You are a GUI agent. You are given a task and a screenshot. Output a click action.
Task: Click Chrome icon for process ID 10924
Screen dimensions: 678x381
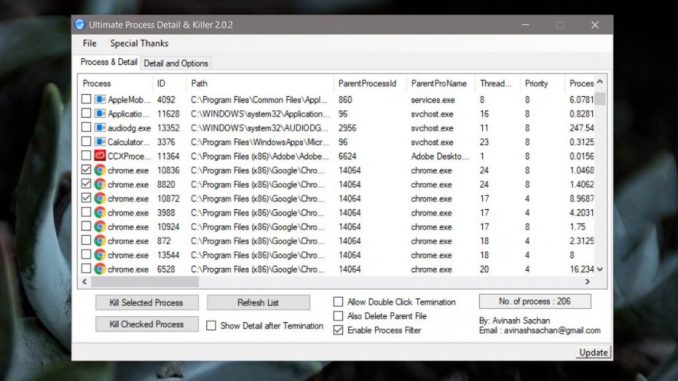pos(100,227)
